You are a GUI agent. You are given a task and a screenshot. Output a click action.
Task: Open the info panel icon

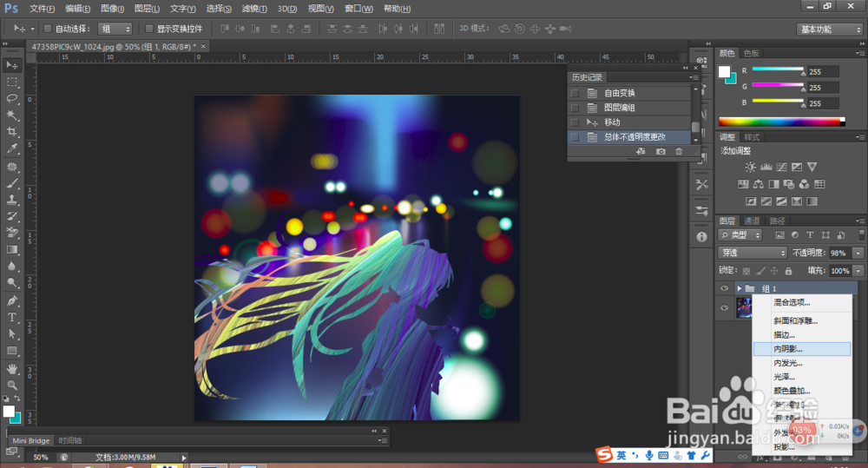coord(702,236)
